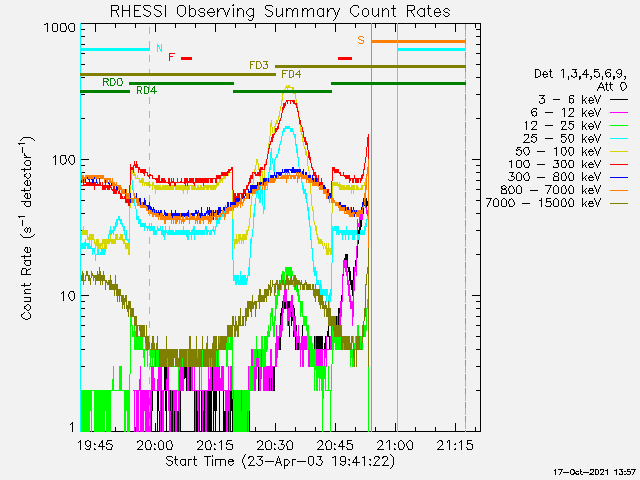Click the 1 count rate axis label

pyautogui.click(x=73, y=427)
